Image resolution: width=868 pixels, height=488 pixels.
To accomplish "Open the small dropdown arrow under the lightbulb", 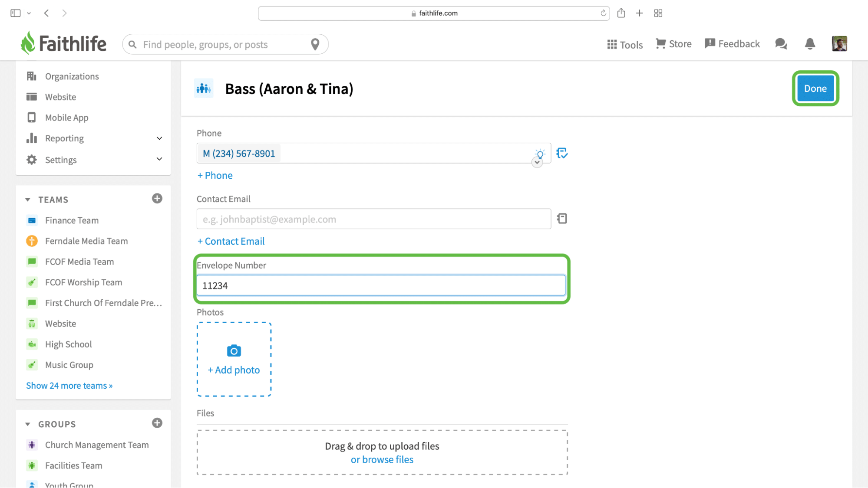I will pos(537,163).
